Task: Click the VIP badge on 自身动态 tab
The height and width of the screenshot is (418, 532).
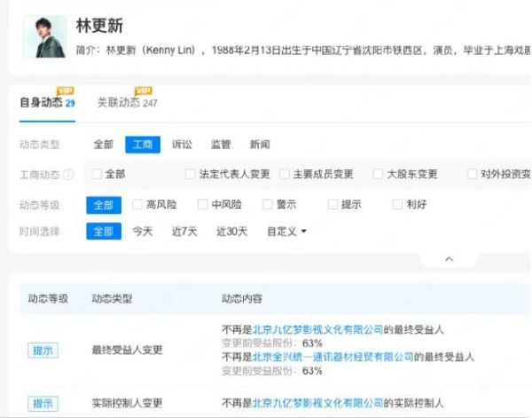Action: pyautogui.click(x=65, y=91)
